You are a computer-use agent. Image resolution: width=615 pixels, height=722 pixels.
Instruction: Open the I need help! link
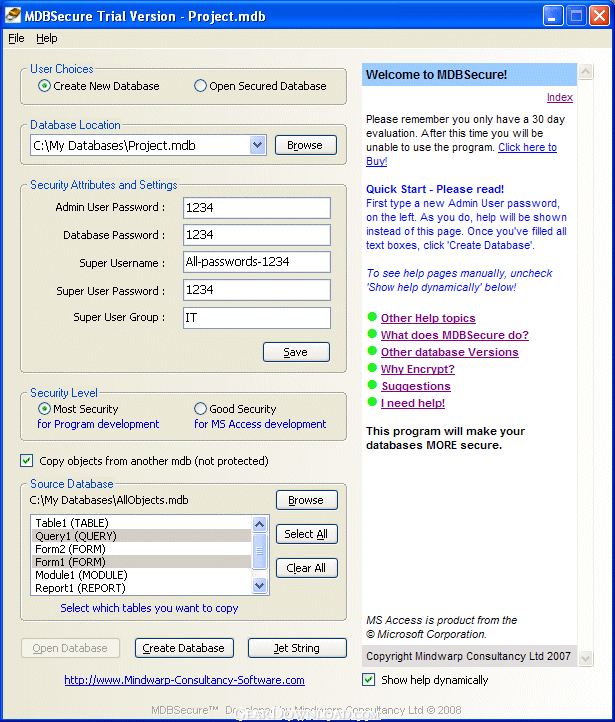(413, 403)
